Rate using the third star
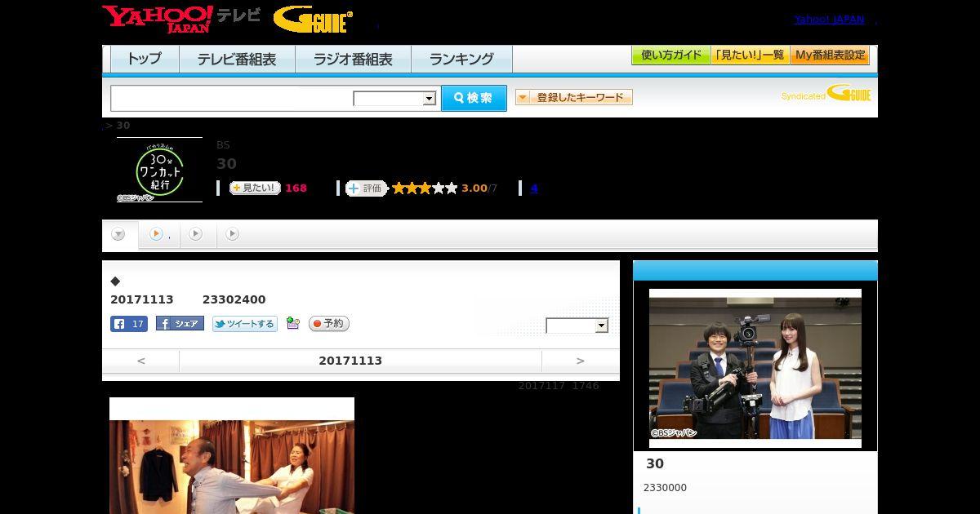Screen dimensions: 980x514 425,188
